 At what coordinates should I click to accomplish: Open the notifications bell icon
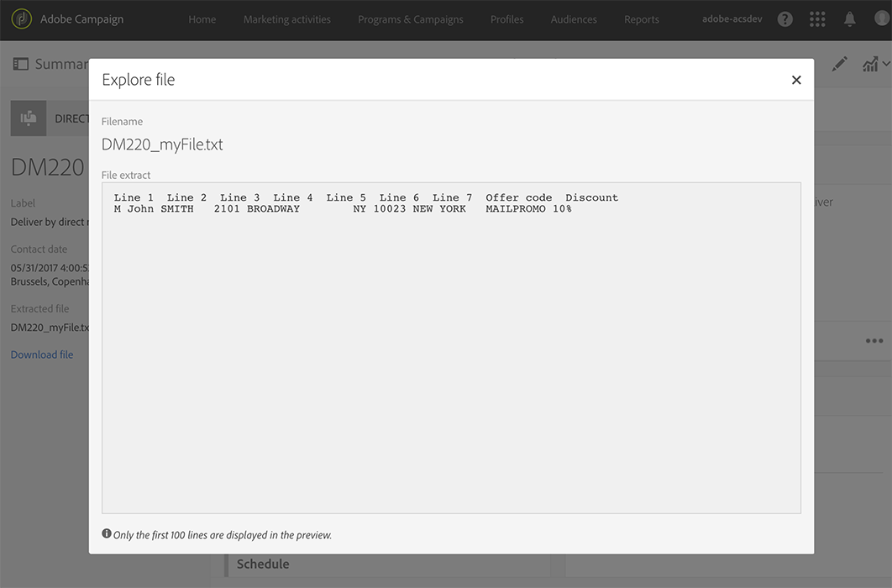[x=849, y=19]
